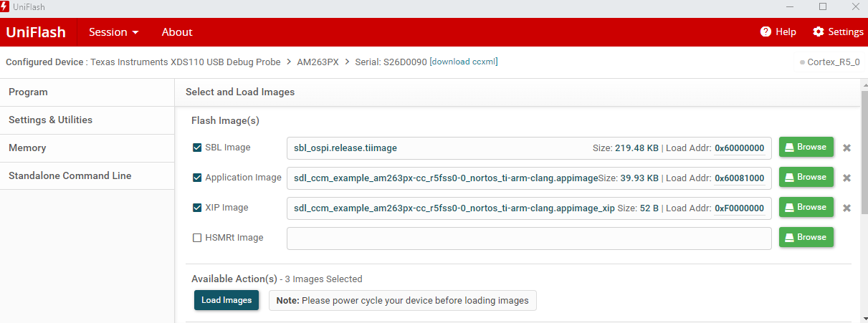The height and width of the screenshot is (323, 868).
Task: Browse for the XIP image file
Action: (806, 207)
